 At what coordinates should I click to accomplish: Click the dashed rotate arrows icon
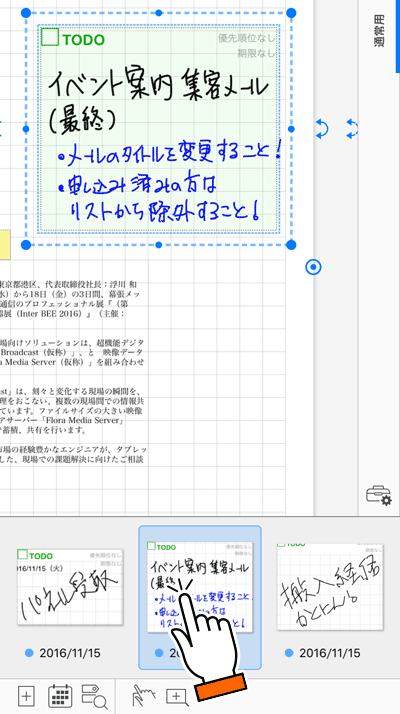coord(352,129)
